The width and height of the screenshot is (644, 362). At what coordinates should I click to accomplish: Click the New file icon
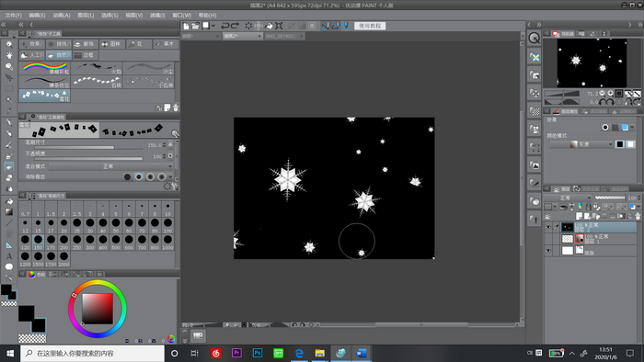pyautogui.click(x=186, y=26)
